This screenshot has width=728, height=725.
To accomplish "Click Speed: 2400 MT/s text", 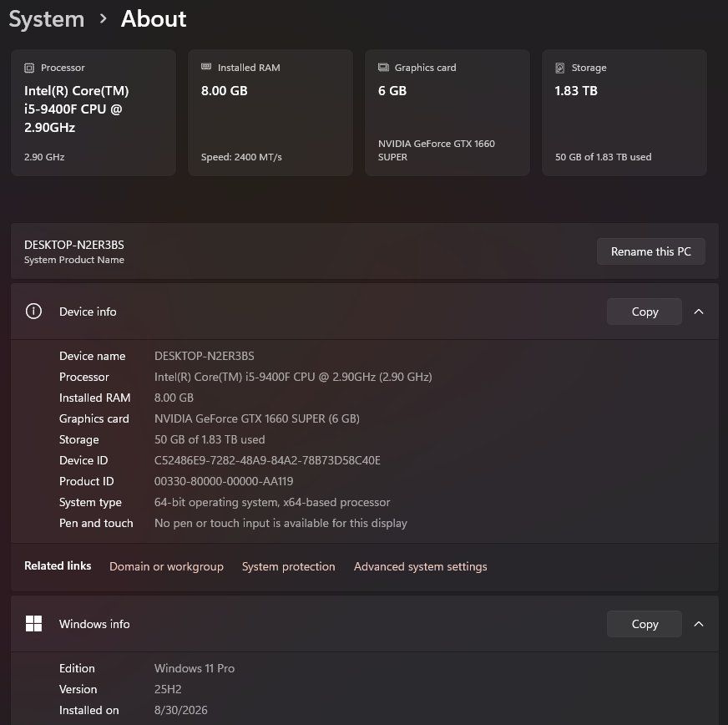I will [241, 157].
